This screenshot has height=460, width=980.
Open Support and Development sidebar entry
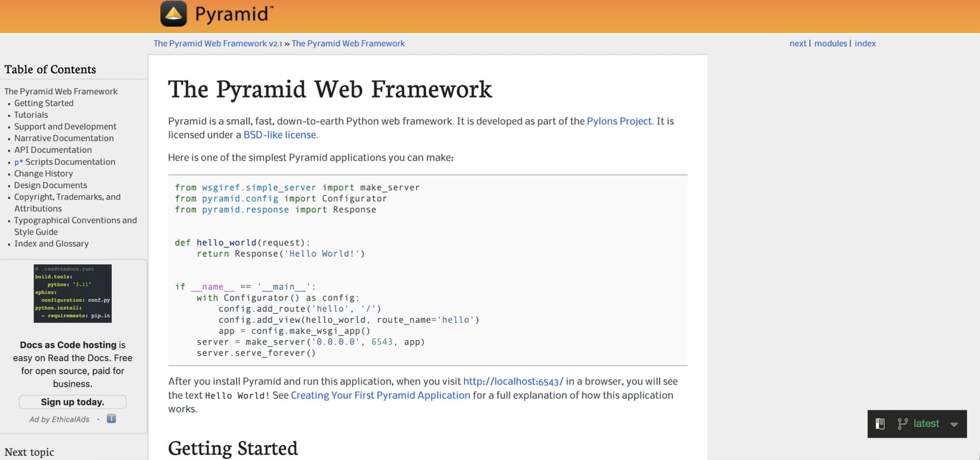point(65,127)
